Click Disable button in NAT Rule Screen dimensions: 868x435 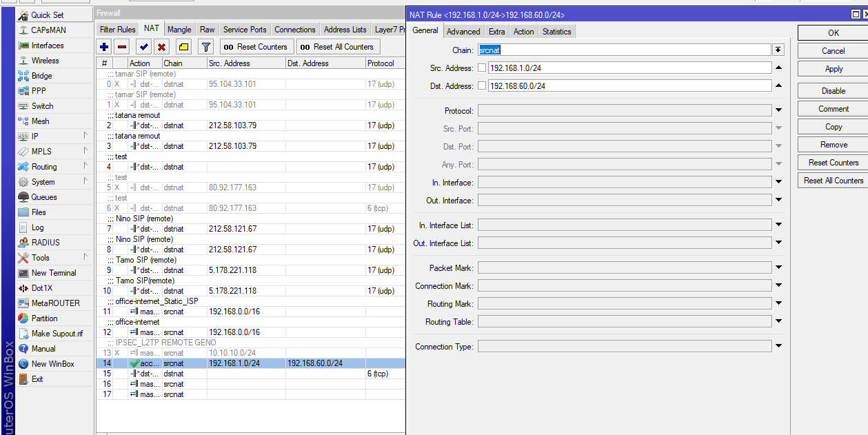834,91
